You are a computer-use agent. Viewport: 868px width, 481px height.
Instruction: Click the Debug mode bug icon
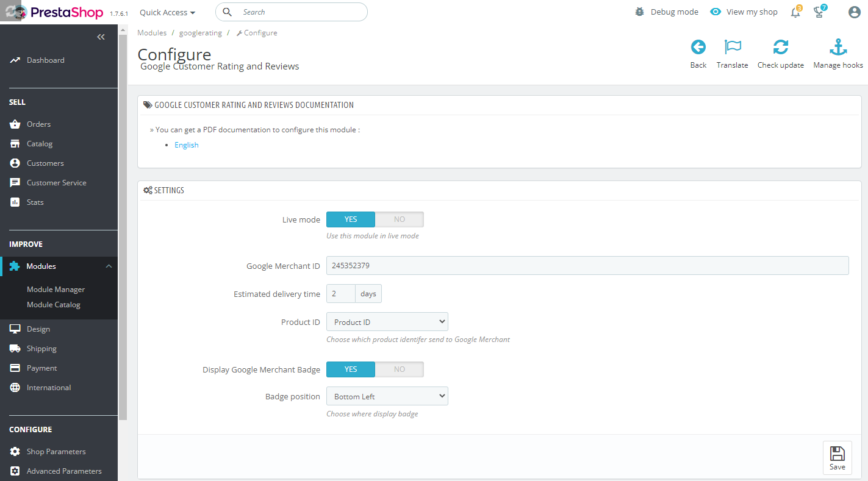(x=639, y=12)
